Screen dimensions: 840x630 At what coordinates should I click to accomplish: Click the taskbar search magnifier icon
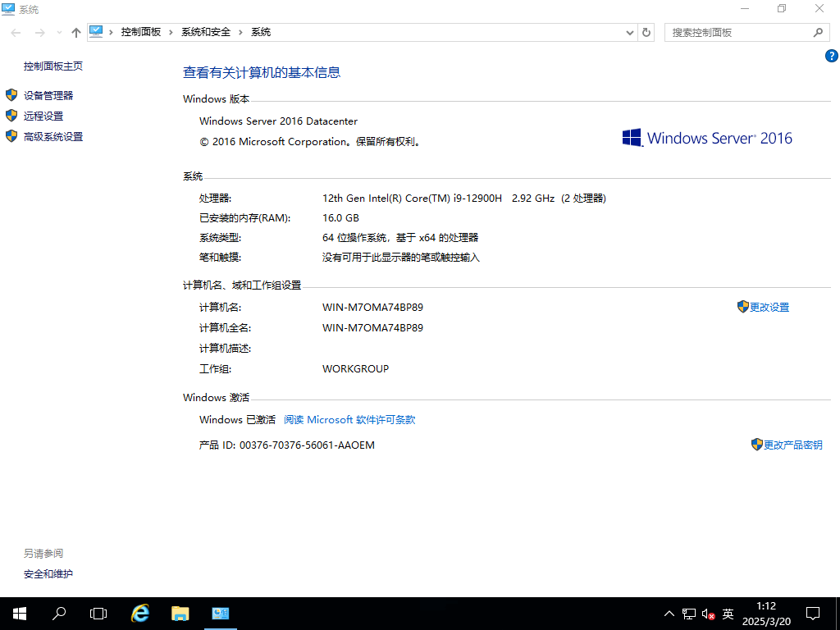coord(59,613)
